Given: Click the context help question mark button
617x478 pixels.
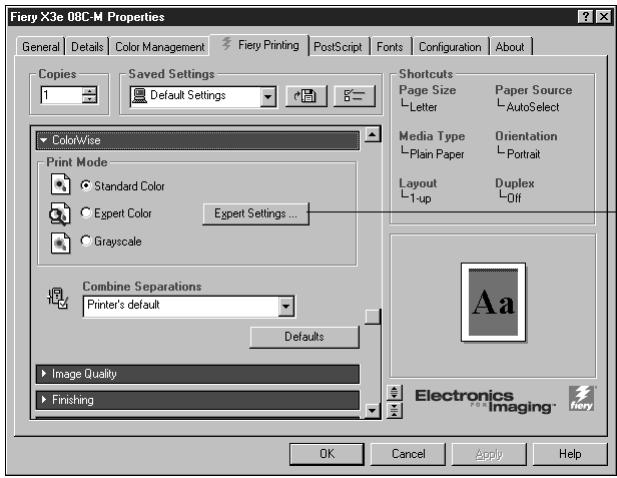Looking at the screenshot, I should pos(585,17).
